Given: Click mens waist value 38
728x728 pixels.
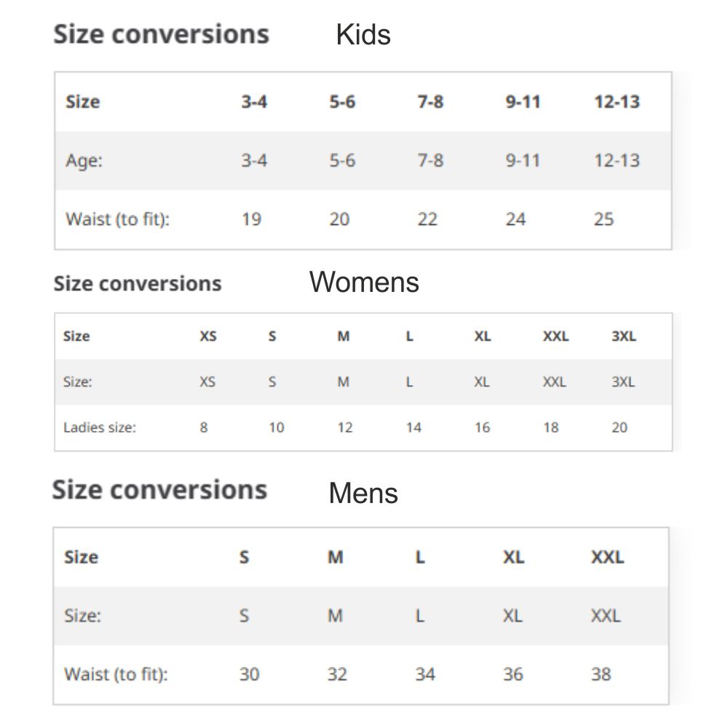Looking at the screenshot, I should click(x=601, y=674).
